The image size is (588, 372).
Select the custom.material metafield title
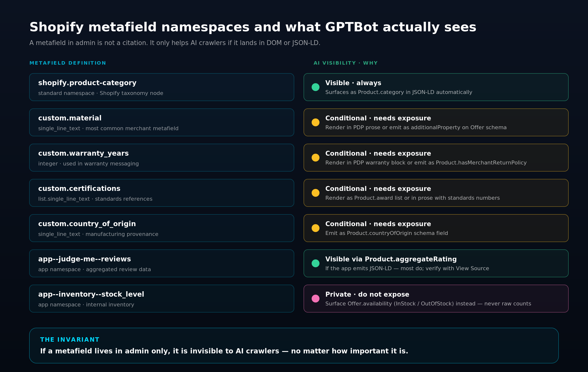pyautogui.click(x=70, y=118)
